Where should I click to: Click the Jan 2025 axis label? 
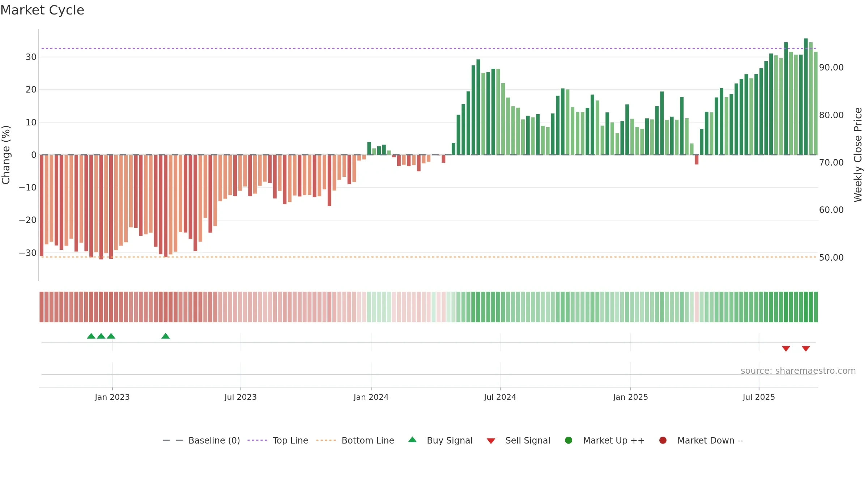[x=630, y=397]
